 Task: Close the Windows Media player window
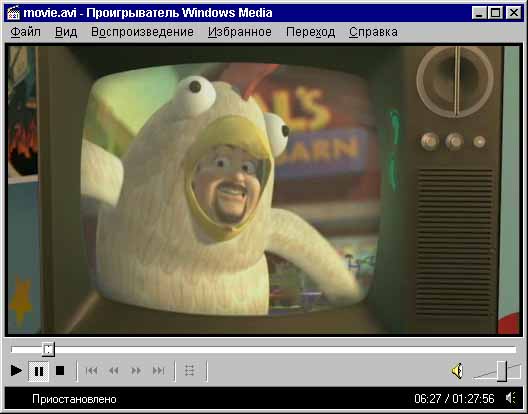coord(514,13)
